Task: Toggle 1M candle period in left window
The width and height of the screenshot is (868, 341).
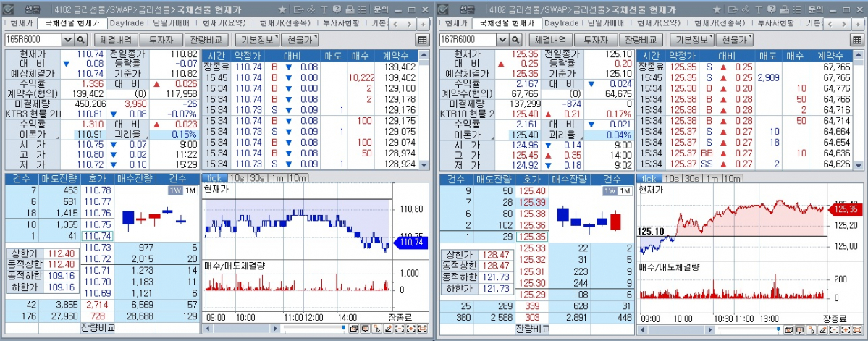Action: pyautogui.click(x=190, y=190)
